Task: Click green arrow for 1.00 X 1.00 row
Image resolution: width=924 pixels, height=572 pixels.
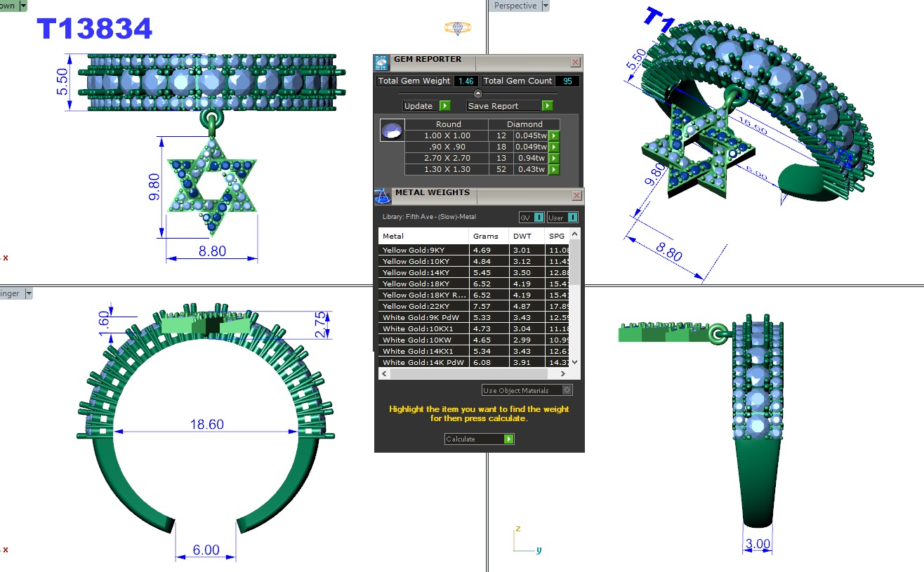Action: [554, 136]
